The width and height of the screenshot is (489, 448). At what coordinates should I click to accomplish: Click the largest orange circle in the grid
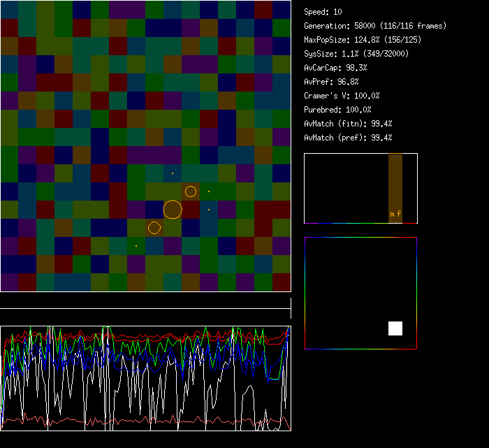click(x=173, y=209)
